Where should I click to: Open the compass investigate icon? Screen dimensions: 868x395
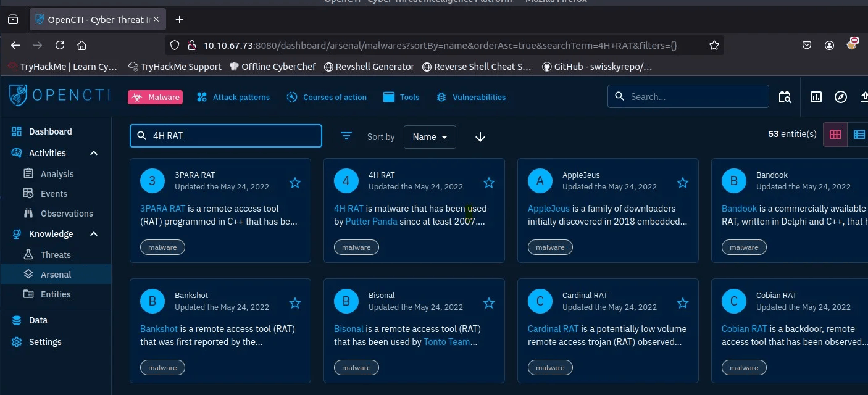(x=840, y=97)
